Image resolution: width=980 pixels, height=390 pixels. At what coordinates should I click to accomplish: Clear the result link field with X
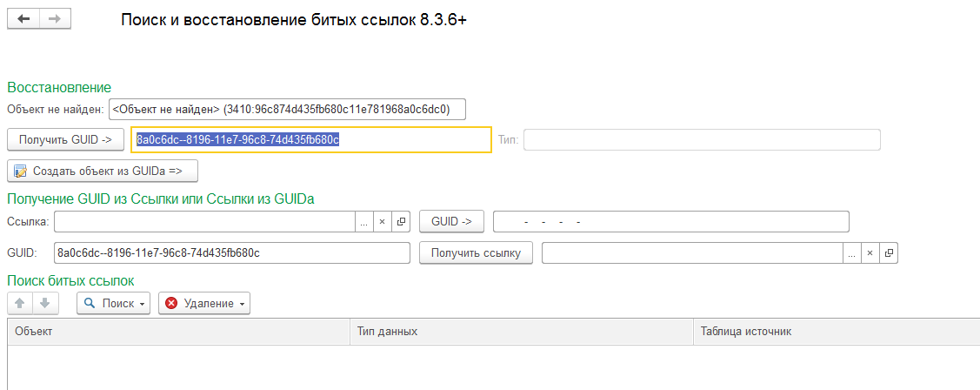click(x=870, y=253)
